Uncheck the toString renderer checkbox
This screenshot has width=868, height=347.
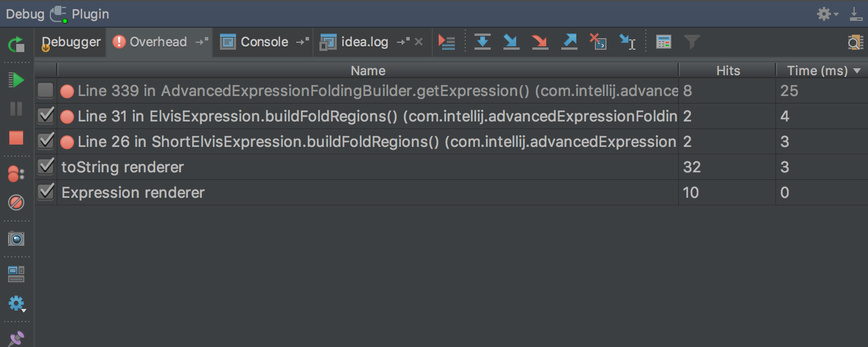pos(46,167)
